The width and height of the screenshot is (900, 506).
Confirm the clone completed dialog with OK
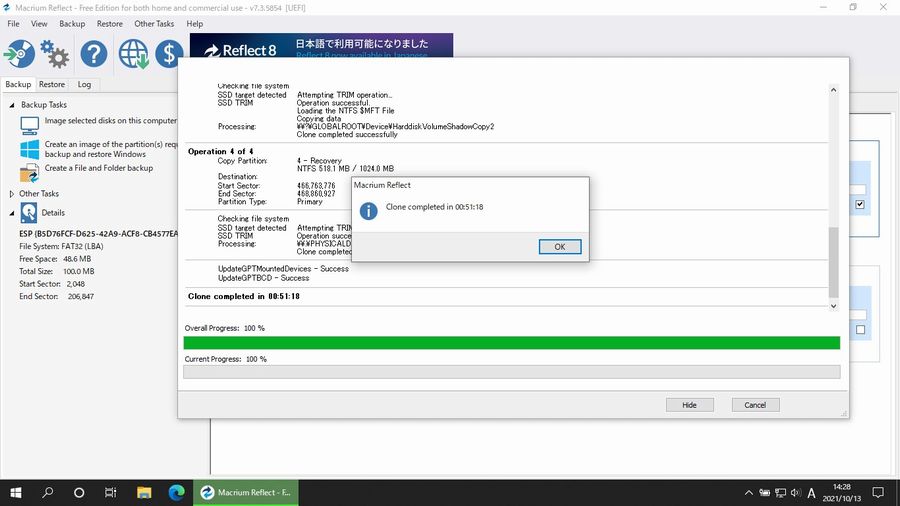(560, 247)
